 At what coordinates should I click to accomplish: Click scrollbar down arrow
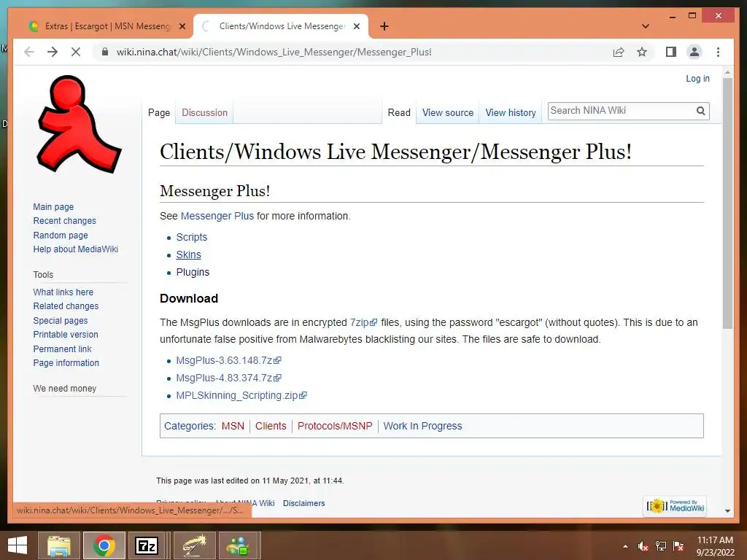tap(727, 510)
